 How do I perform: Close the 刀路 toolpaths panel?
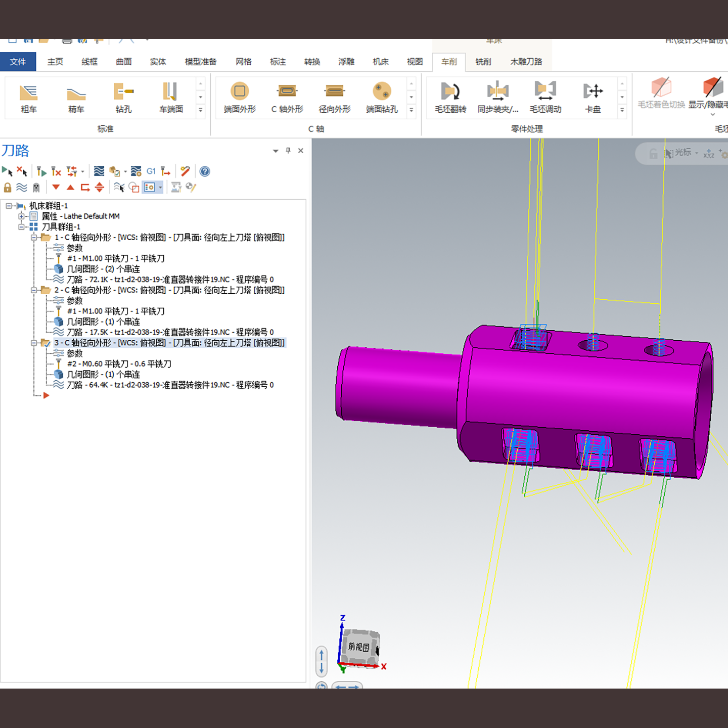301,151
